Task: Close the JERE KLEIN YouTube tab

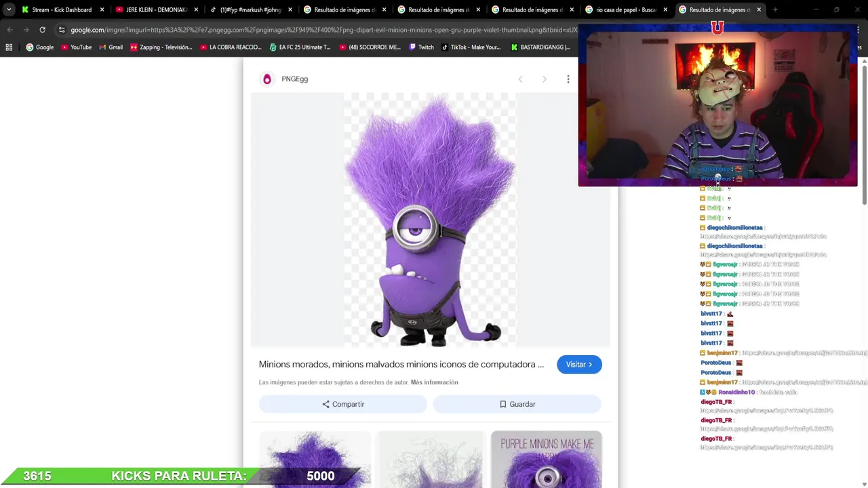Action: click(196, 9)
